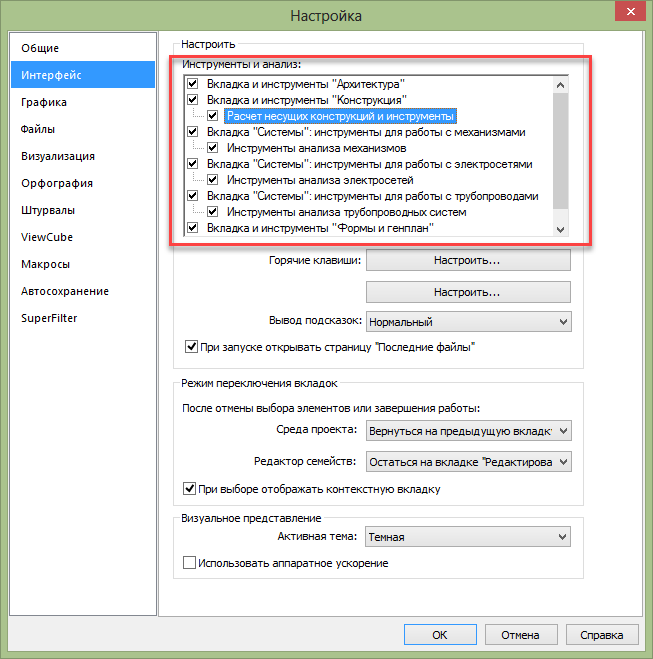Toggle checkbox for работы с трубопроводами

192,195
